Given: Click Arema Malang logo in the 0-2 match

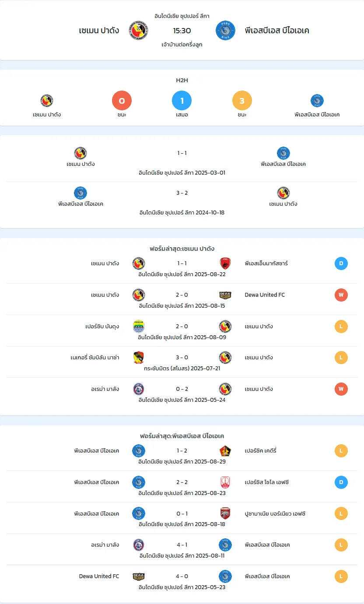Looking at the screenshot, I should pos(139,389).
